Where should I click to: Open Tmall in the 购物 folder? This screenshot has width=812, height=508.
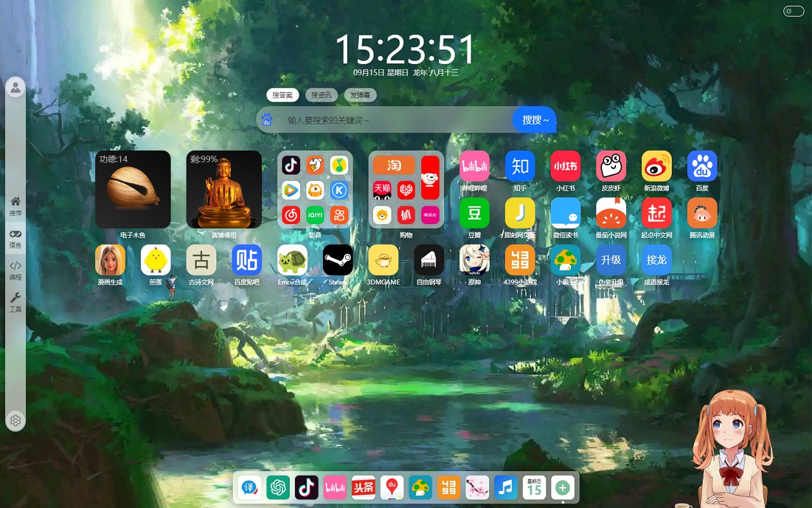[382, 190]
